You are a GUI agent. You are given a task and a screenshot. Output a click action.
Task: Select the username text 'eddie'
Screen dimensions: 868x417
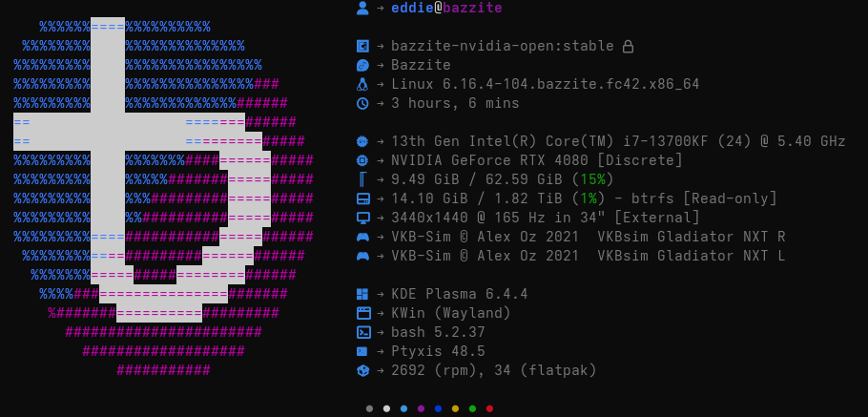pyautogui.click(x=412, y=8)
